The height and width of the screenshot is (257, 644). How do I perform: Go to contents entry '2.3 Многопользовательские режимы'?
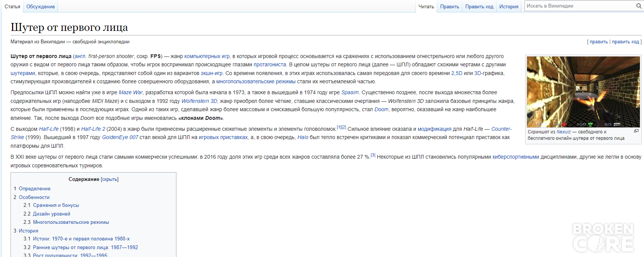pyautogui.click(x=66, y=222)
